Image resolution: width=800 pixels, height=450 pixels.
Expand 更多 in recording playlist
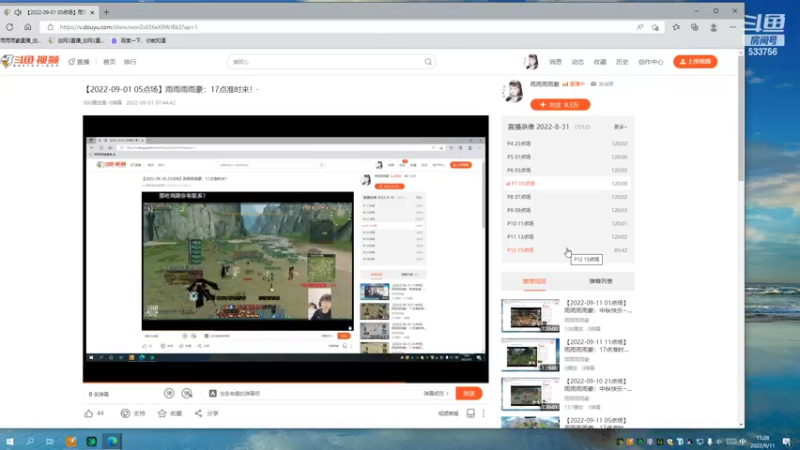click(x=620, y=127)
